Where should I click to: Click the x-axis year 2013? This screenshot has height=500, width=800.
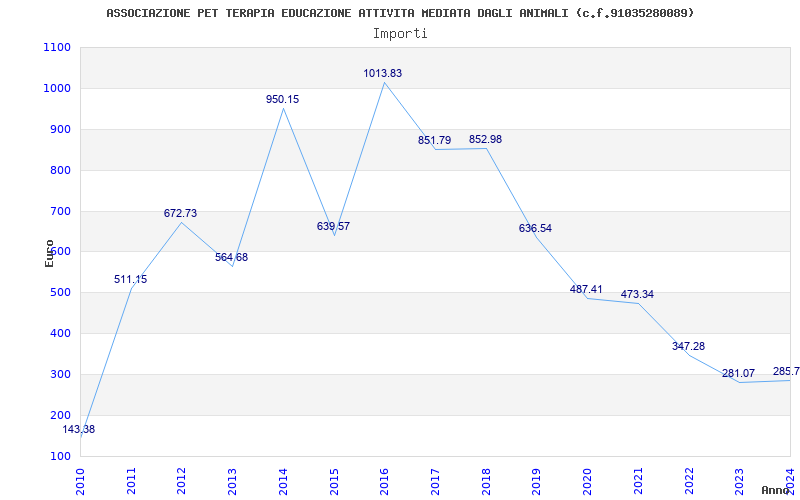tap(232, 481)
